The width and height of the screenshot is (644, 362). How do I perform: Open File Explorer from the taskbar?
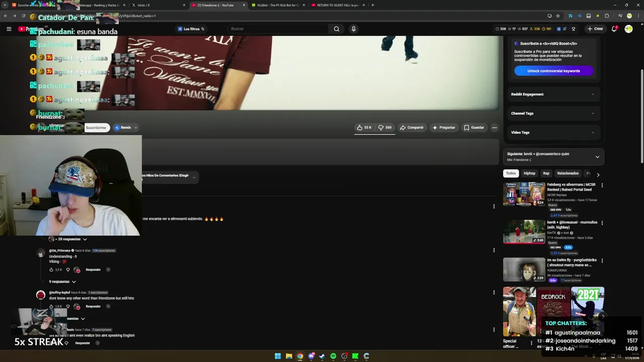289,356
